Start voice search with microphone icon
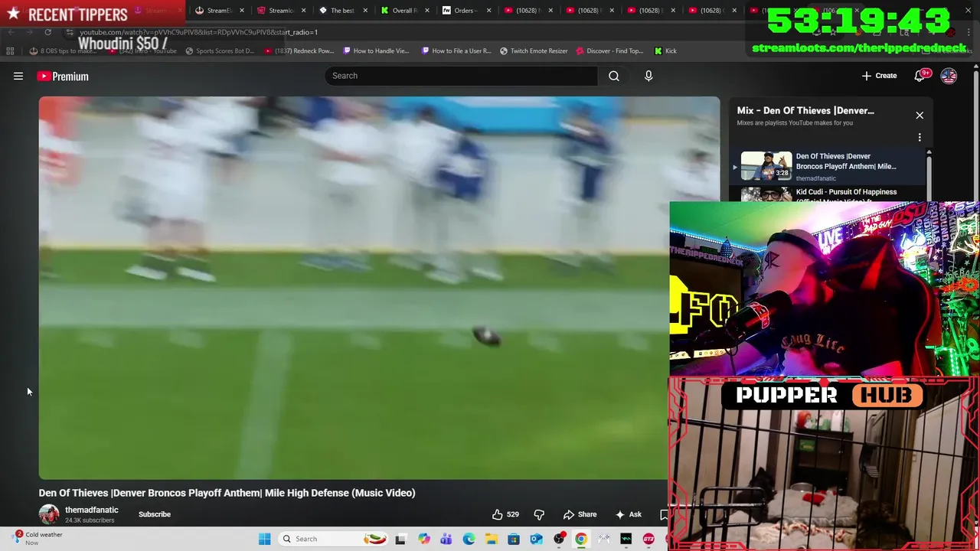Screen dimensions: 980x551 [648, 76]
